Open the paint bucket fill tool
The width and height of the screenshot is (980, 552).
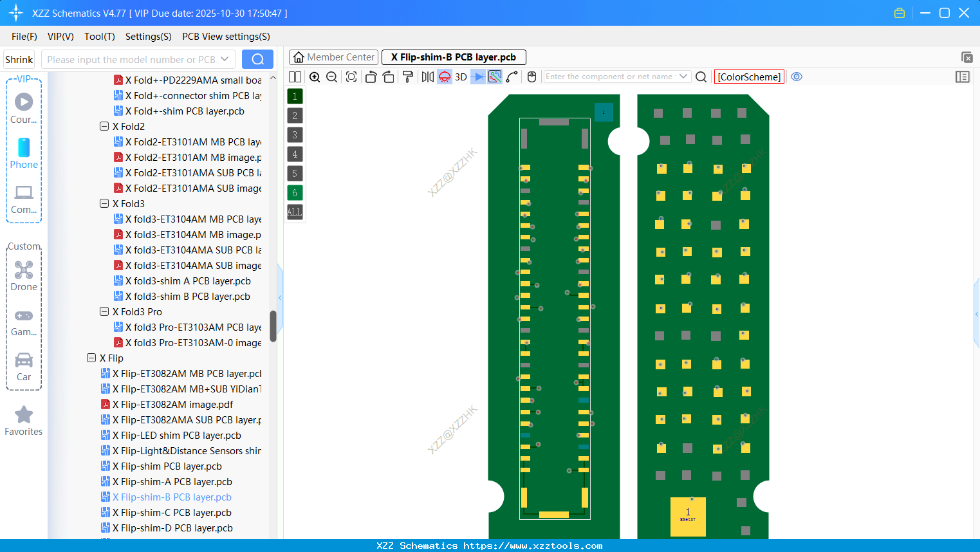[x=407, y=77]
